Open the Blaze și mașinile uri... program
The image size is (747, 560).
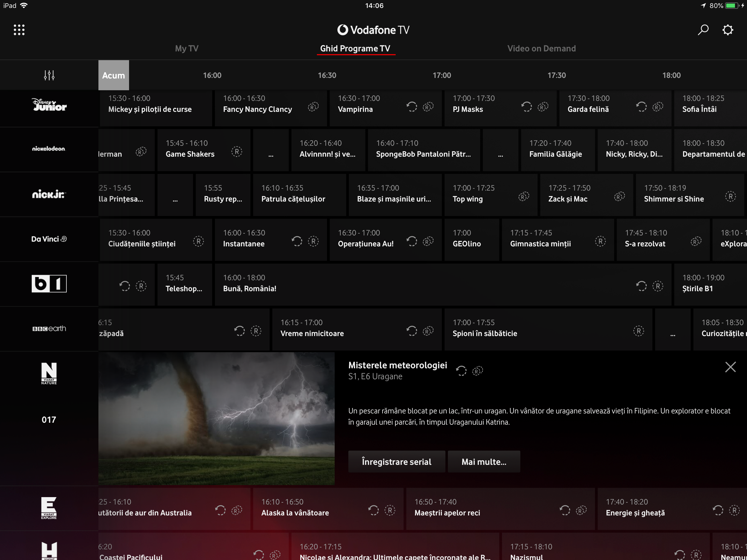[x=395, y=195]
